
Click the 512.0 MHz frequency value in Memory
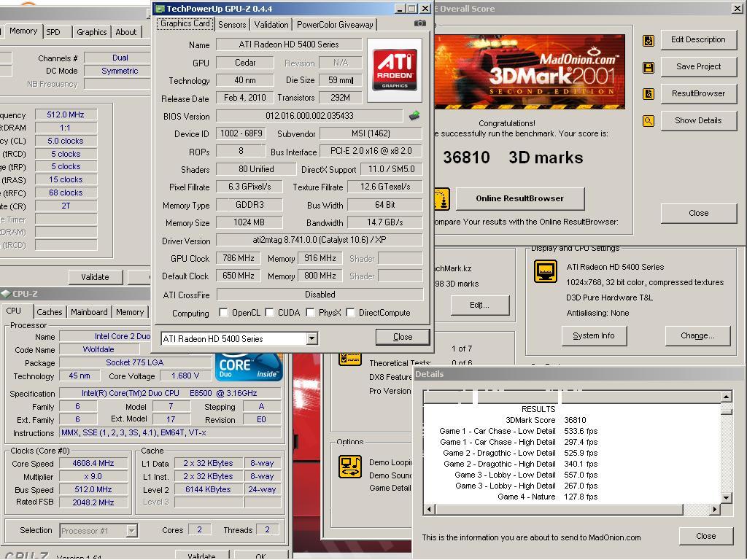[x=66, y=114]
